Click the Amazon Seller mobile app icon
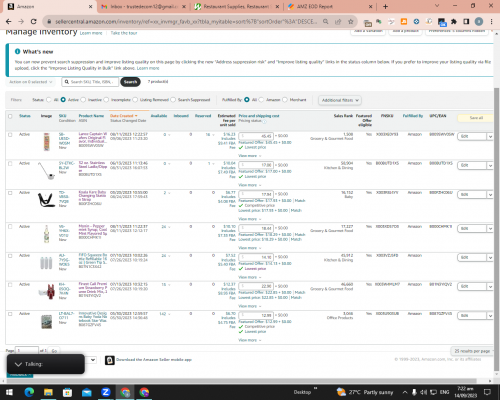 coord(110,360)
